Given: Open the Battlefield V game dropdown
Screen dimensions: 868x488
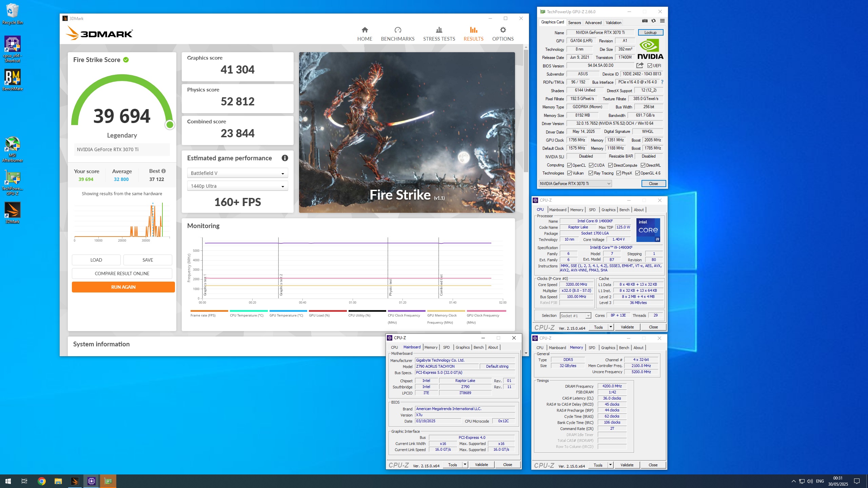Looking at the screenshot, I should point(237,173).
